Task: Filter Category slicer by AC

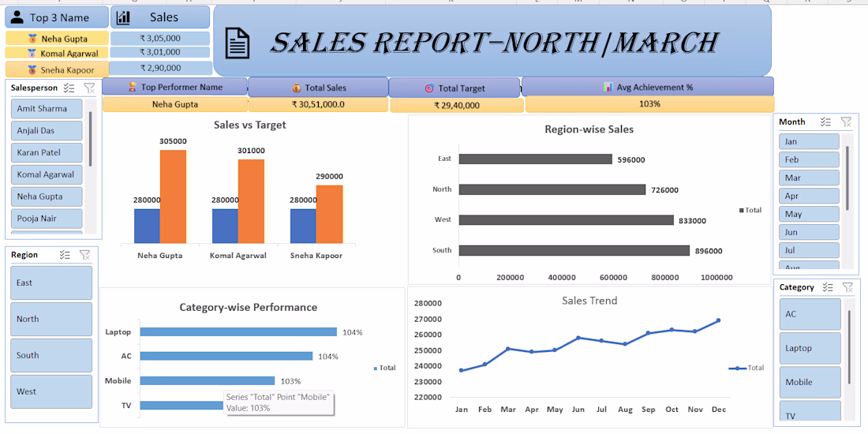Action: [810, 314]
